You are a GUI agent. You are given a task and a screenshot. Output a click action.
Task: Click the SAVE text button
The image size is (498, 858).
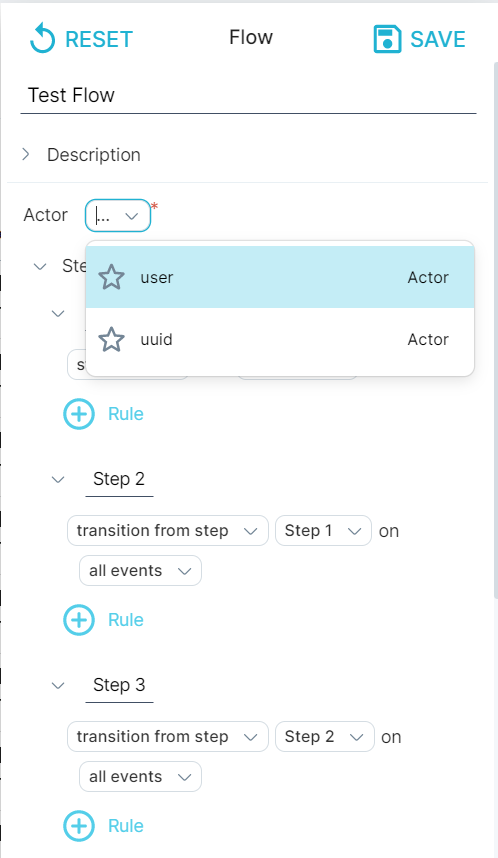(438, 39)
